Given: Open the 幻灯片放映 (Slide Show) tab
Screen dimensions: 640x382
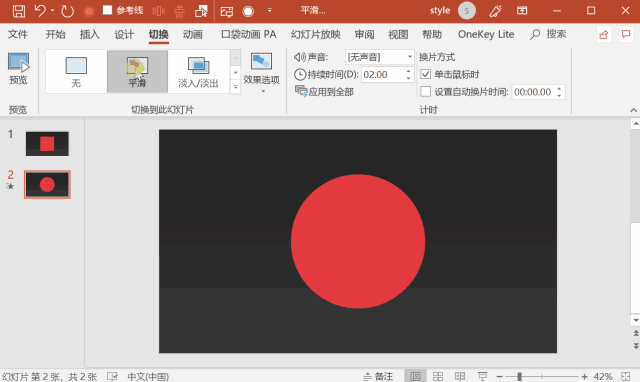Looking at the screenshot, I should click(316, 34).
